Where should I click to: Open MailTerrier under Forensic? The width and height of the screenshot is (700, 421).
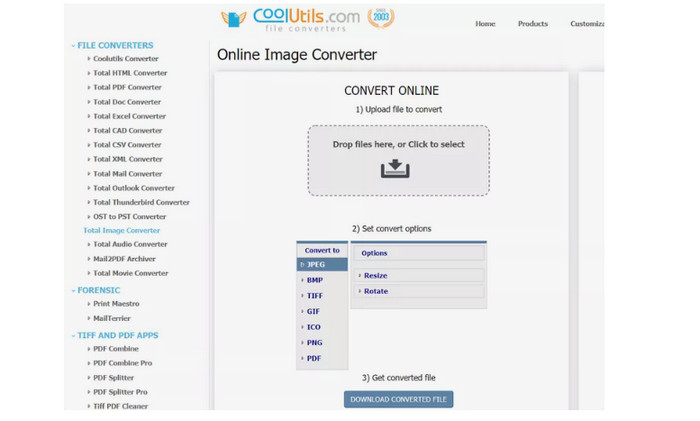(x=112, y=318)
